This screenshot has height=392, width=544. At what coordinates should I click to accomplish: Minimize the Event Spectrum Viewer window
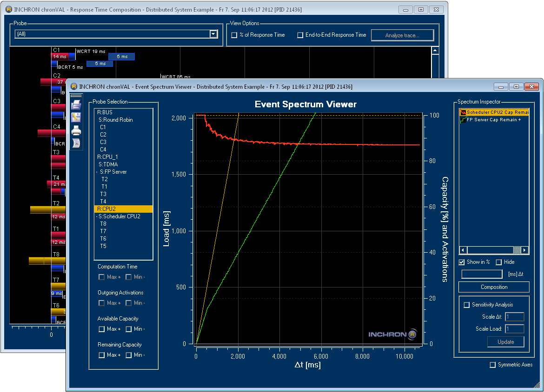pyautogui.click(x=501, y=87)
